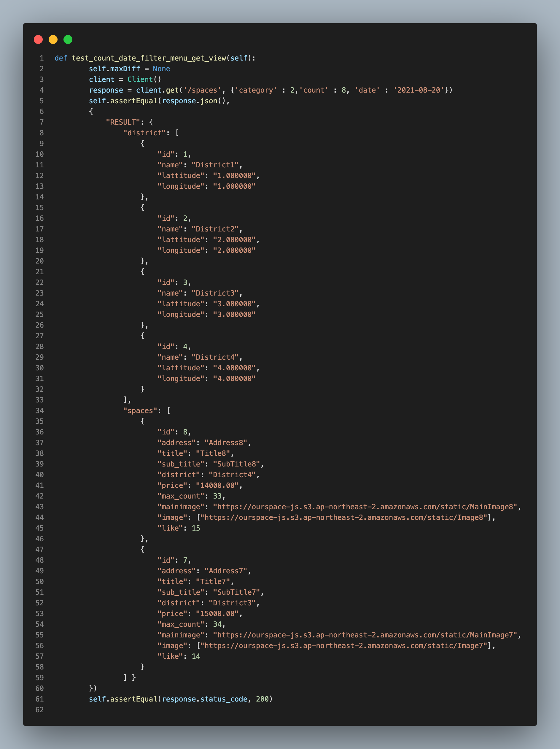Click line number 33 in the gutter
Image resolution: width=560 pixels, height=749 pixels.
[39, 400]
